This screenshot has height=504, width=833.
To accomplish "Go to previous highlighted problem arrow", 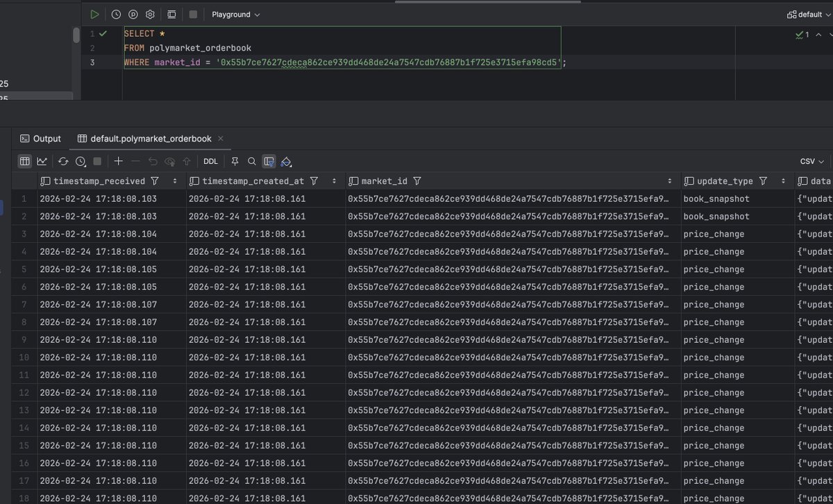I will pos(819,34).
